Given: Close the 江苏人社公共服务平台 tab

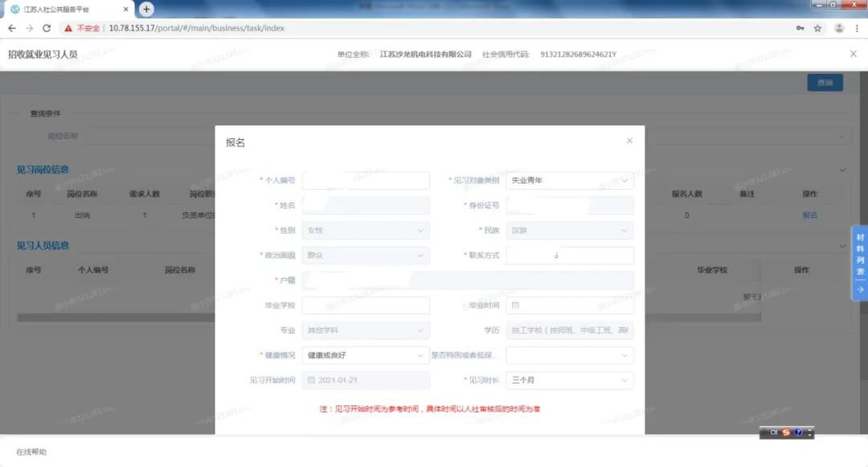Looking at the screenshot, I should point(125,10).
